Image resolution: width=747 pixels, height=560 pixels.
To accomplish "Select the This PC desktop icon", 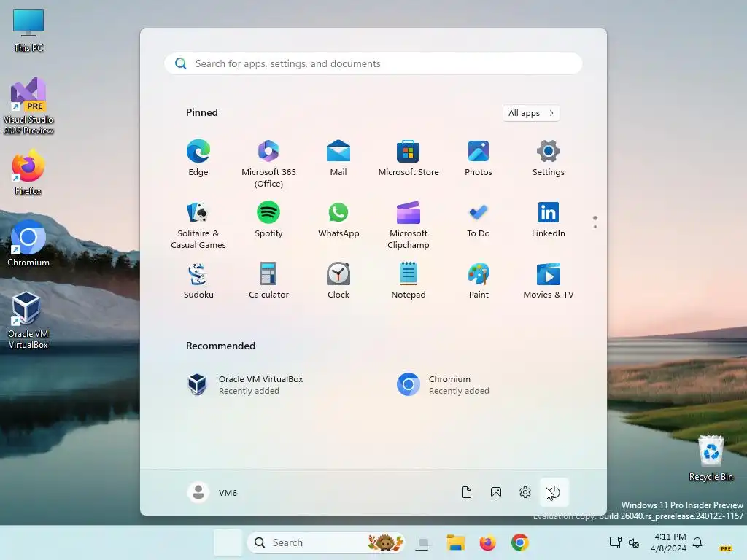I will tap(28, 30).
